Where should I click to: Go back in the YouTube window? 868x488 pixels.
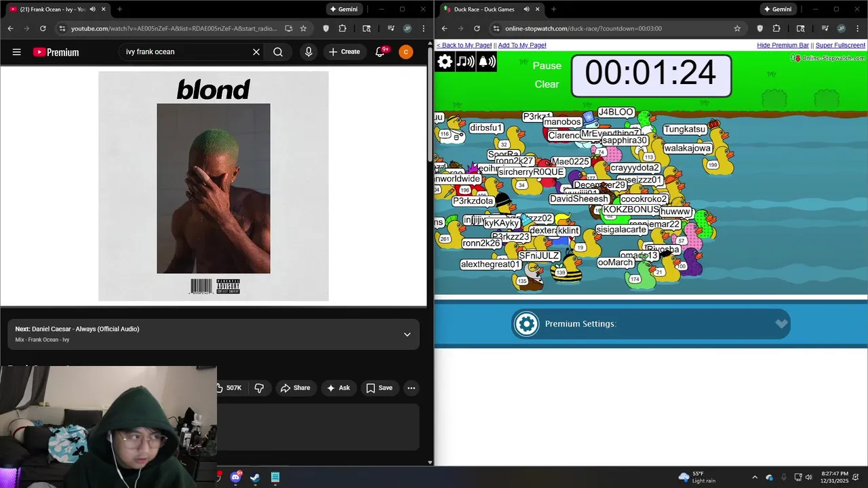pos(10,28)
